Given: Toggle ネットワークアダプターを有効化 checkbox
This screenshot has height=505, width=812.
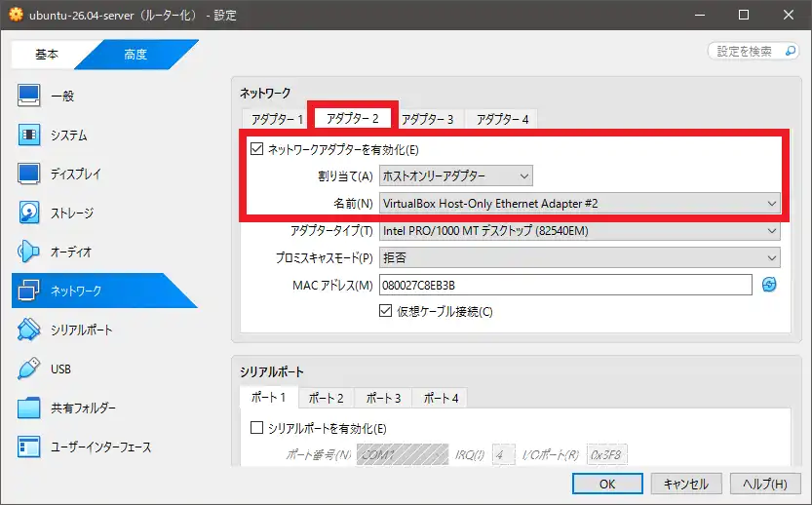Looking at the screenshot, I should pyautogui.click(x=257, y=149).
